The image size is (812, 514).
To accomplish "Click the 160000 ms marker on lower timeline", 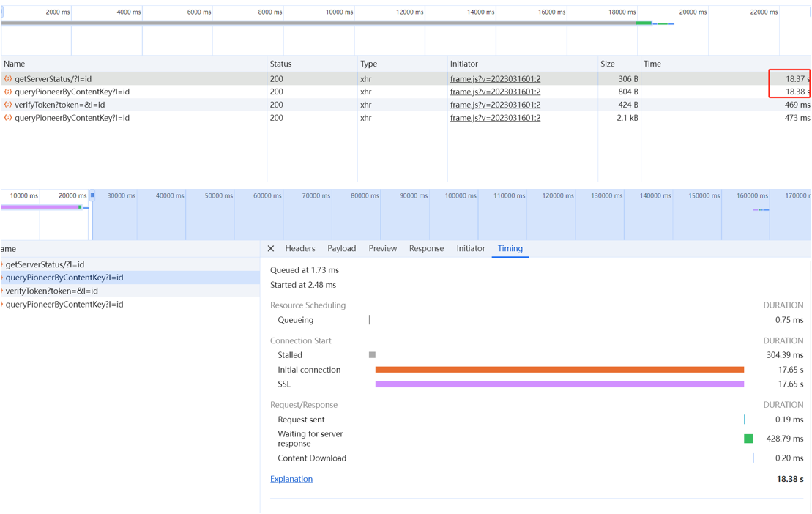I will point(753,195).
